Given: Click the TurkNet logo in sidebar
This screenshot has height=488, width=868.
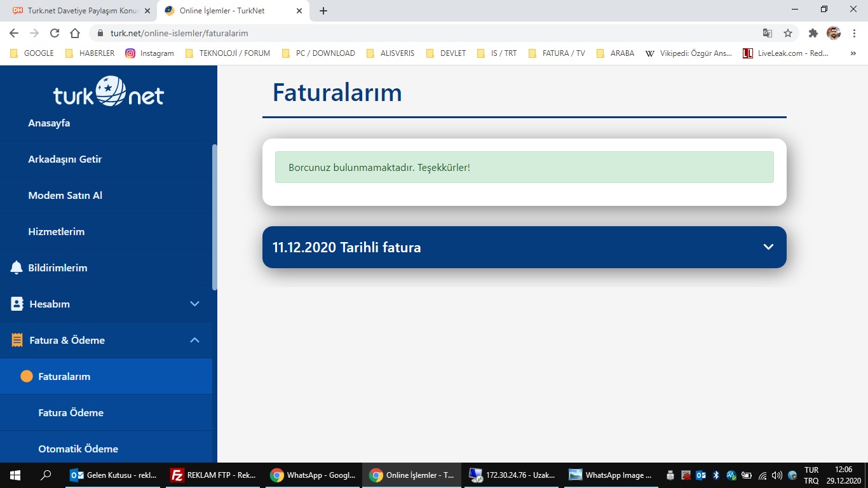Looking at the screenshot, I should pos(109,91).
